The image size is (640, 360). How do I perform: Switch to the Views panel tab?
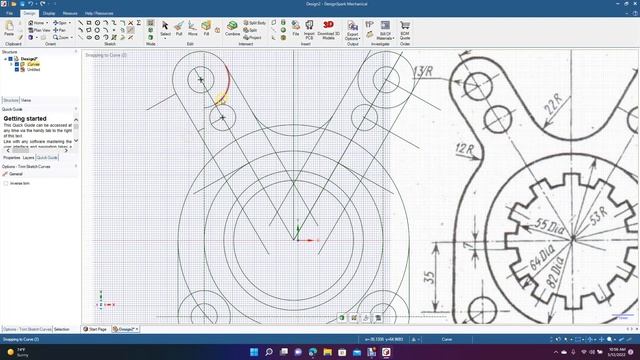[26, 100]
